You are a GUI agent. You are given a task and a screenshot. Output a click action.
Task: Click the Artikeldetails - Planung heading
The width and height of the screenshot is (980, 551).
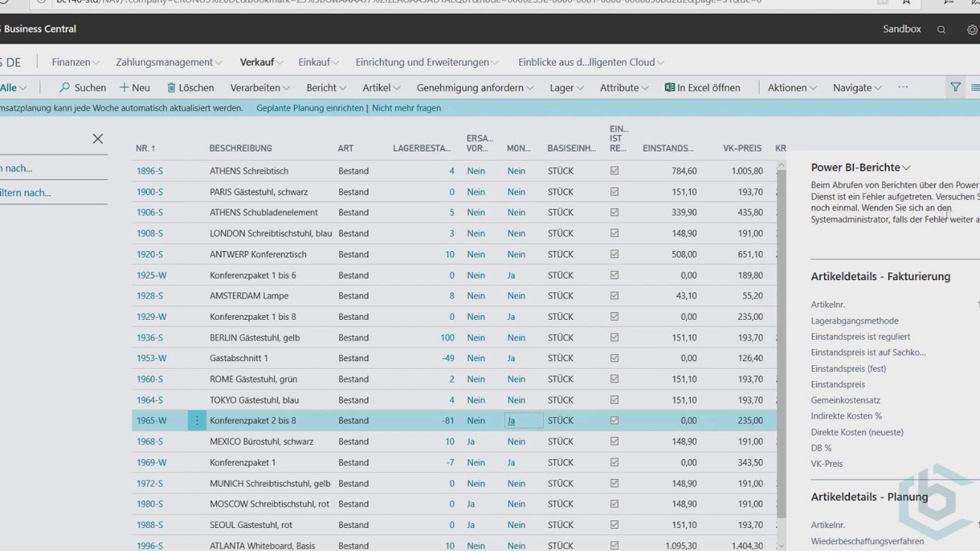click(869, 497)
